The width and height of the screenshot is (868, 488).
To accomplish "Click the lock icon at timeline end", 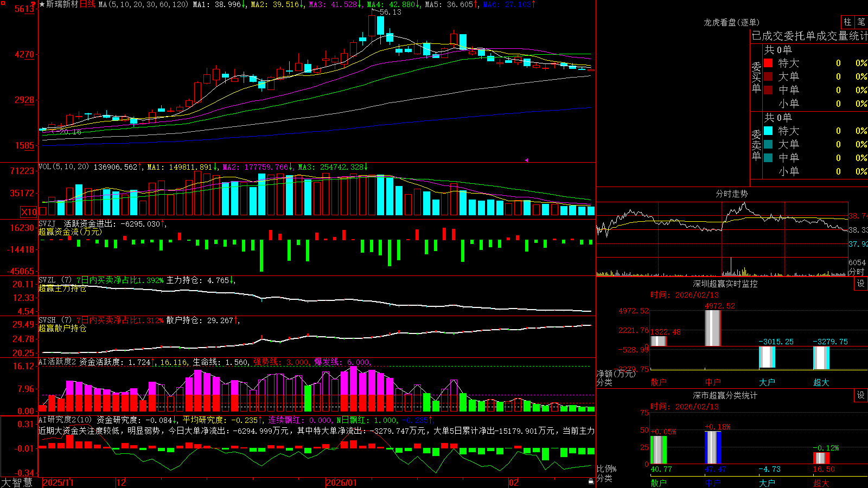I will pyautogui.click(x=591, y=481).
